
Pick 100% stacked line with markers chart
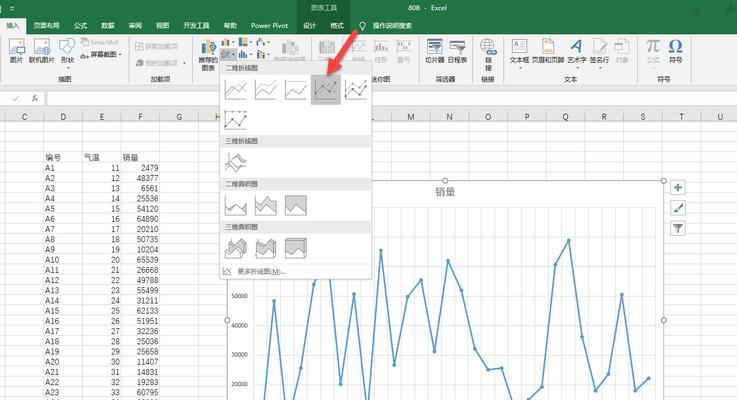235,120
